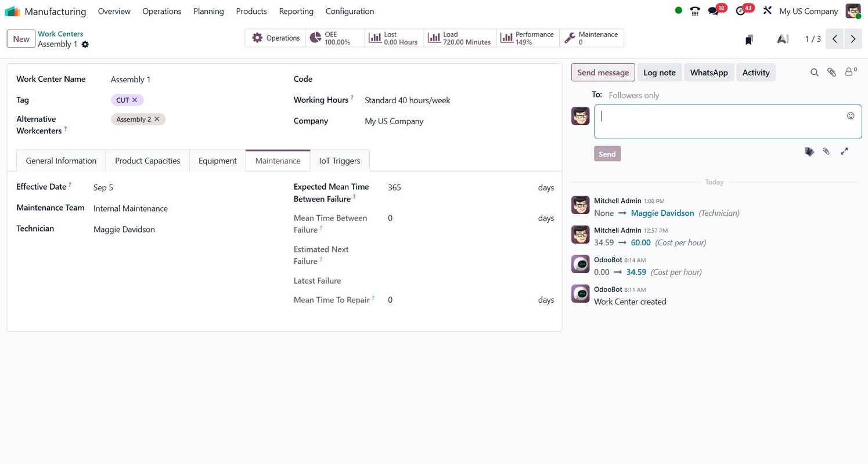Switch to Log note
This screenshot has width=868, height=464.
point(660,72)
